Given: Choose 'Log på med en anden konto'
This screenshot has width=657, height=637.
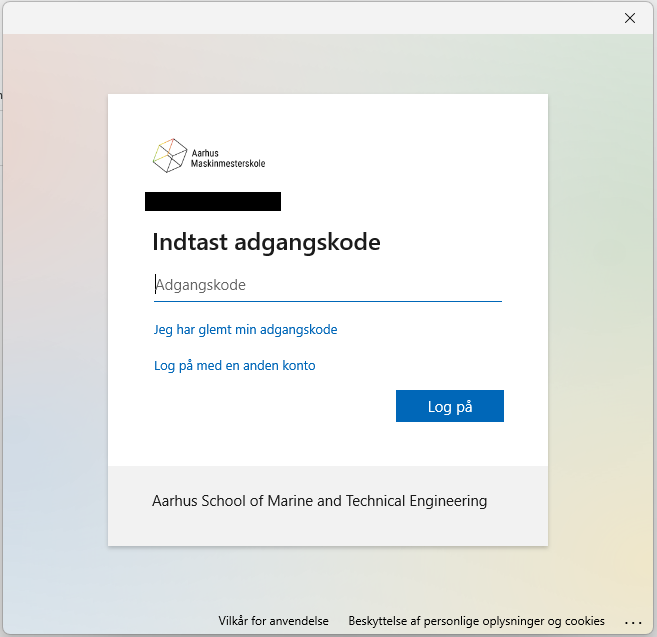Looking at the screenshot, I should coord(234,366).
